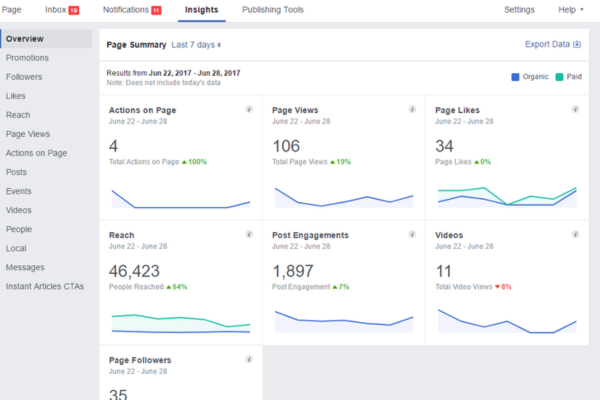Click the Post Engagements card title
Screen dimensions: 600x400
[310, 235]
